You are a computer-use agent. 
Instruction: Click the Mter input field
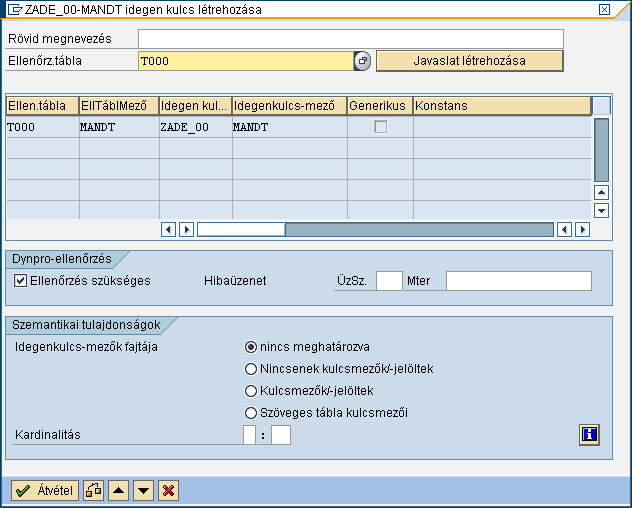519,281
